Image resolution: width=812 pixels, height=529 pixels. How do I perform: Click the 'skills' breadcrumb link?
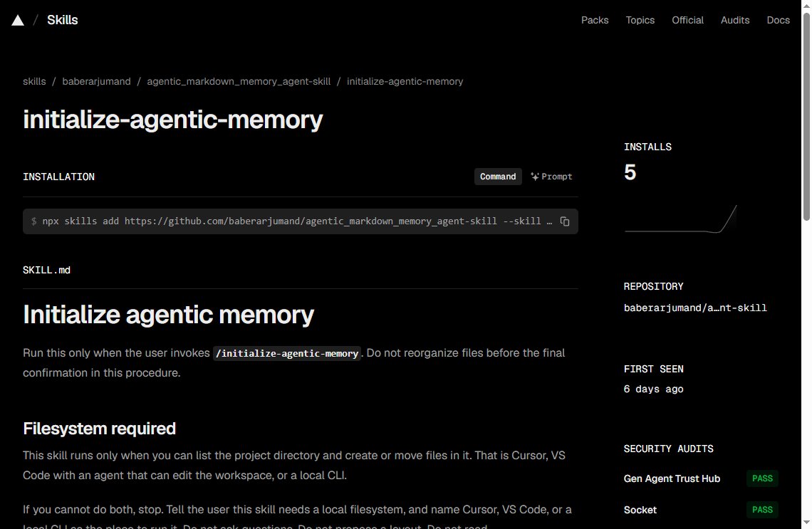pos(34,81)
